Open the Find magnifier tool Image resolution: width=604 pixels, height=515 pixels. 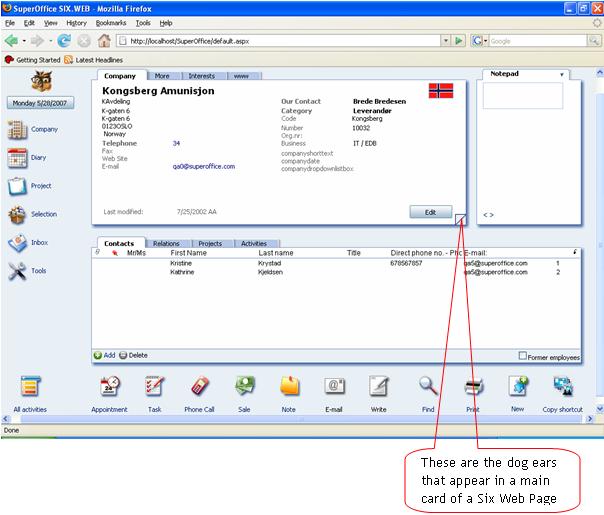[428, 386]
